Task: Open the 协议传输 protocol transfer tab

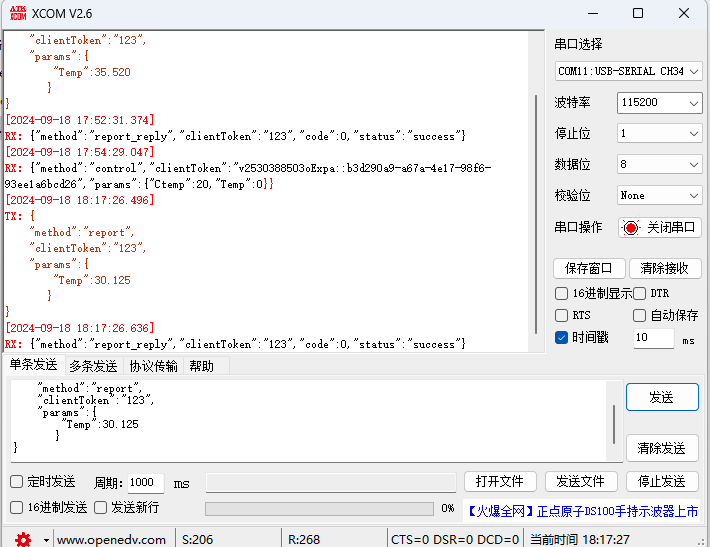Action: [153, 366]
